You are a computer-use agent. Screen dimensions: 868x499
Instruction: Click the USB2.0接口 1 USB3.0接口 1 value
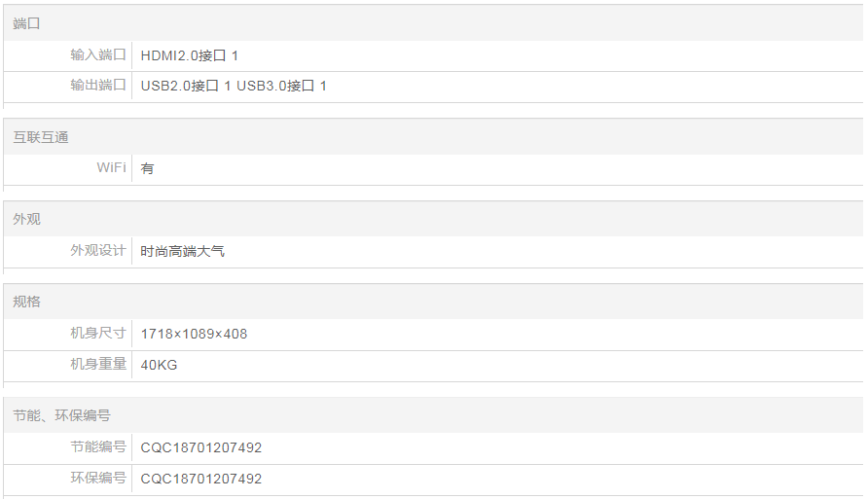coord(234,87)
